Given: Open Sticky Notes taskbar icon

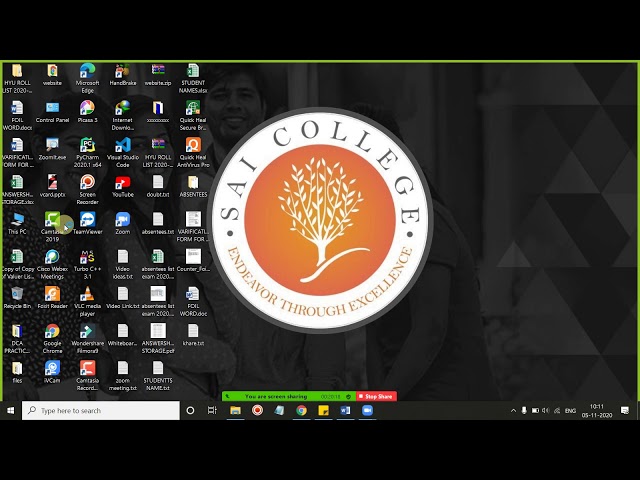Looking at the screenshot, I should tap(323, 410).
